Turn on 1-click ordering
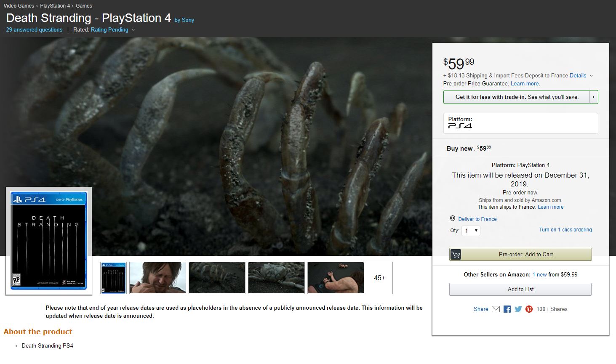The image size is (616, 364). pos(565,230)
